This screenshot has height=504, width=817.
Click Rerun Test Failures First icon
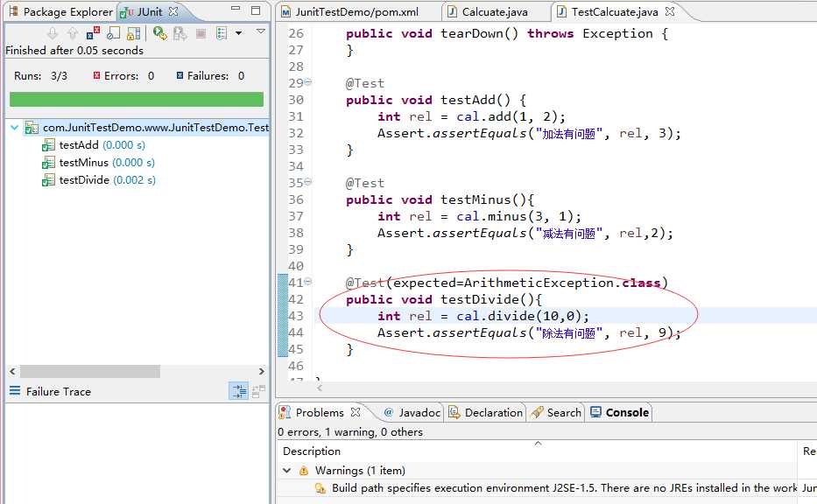pos(180,33)
